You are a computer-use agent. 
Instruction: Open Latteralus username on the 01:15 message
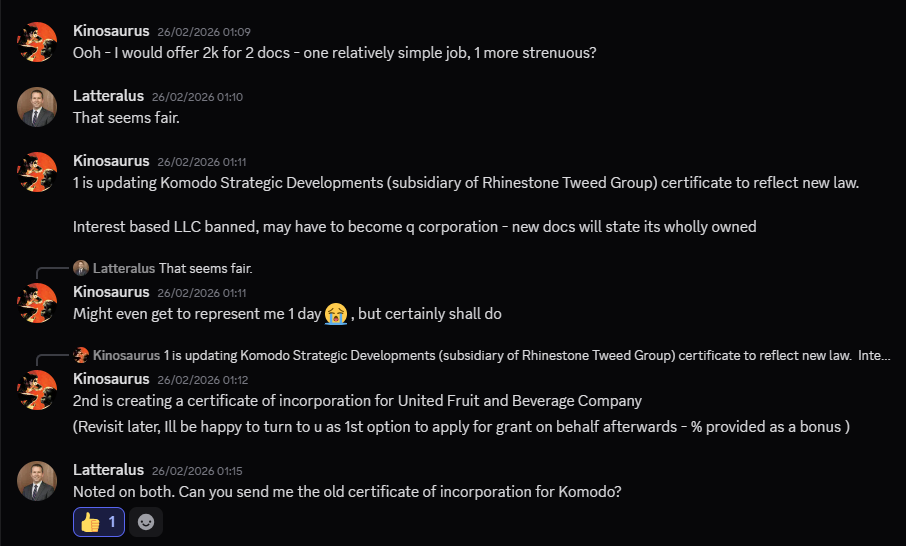[108, 470]
